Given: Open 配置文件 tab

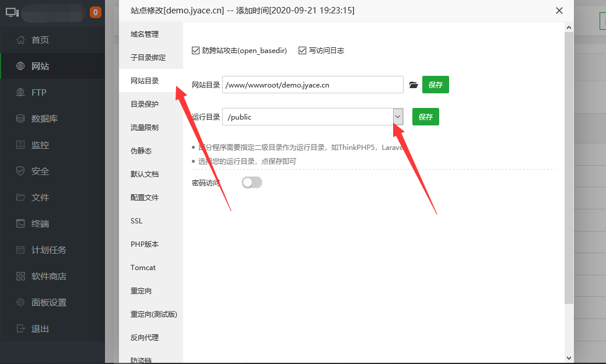Looking at the screenshot, I should coord(151,197).
